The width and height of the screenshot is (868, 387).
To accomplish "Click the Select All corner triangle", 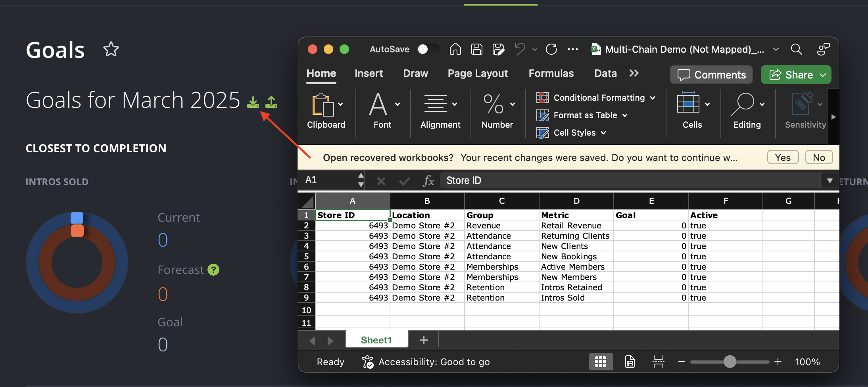I will 307,201.
